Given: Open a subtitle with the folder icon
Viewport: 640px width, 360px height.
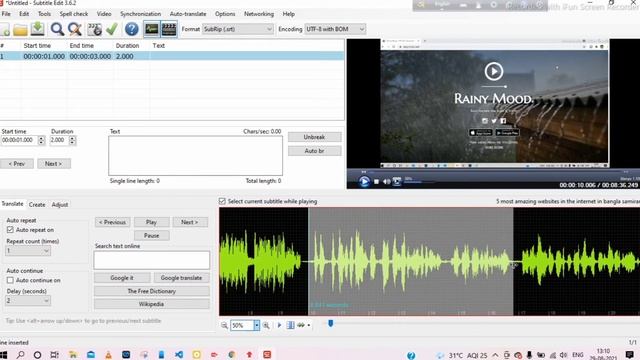Looking at the screenshot, I should [20, 29].
